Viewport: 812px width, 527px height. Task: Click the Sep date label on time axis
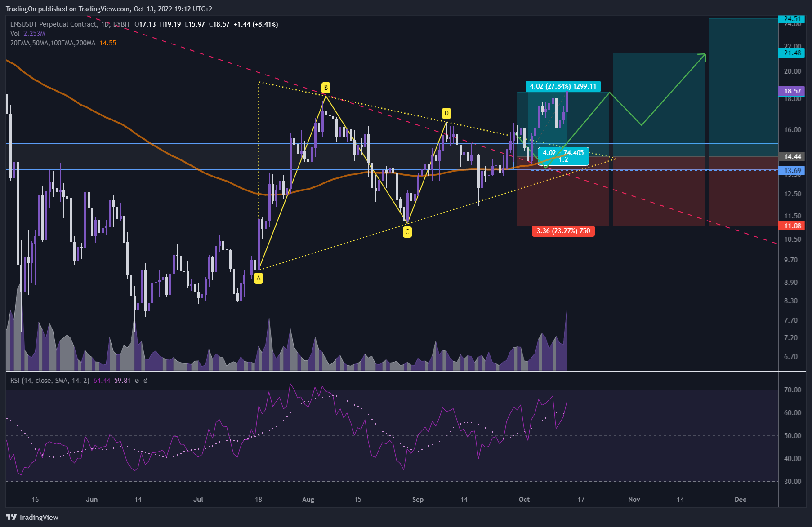418,500
